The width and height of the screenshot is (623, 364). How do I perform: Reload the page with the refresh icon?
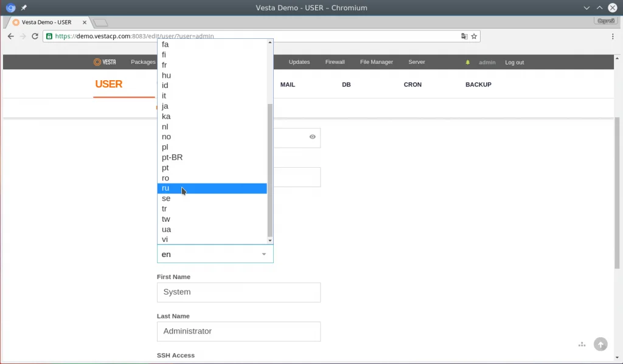[x=35, y=36]
